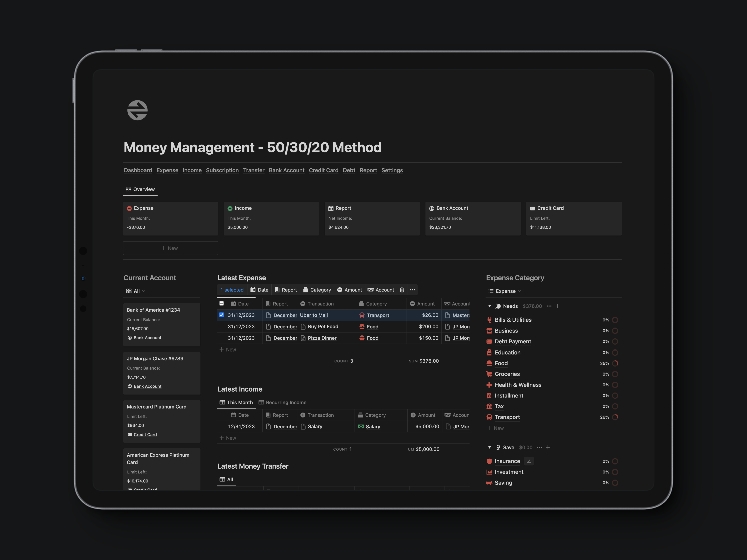
Task: Open Amount property in selection toolbar
Action: point(350,290)
